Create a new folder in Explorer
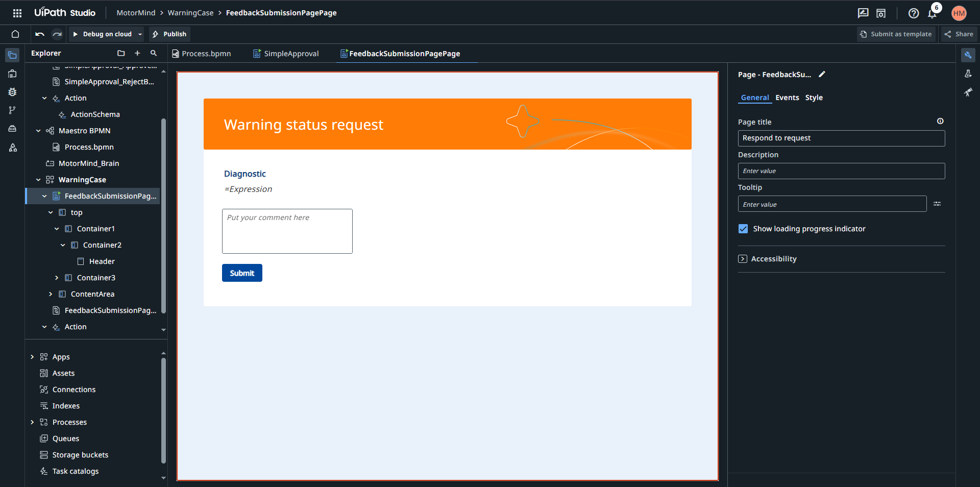The height and width of the screenshot is (487, 980). tap(121, 53)
